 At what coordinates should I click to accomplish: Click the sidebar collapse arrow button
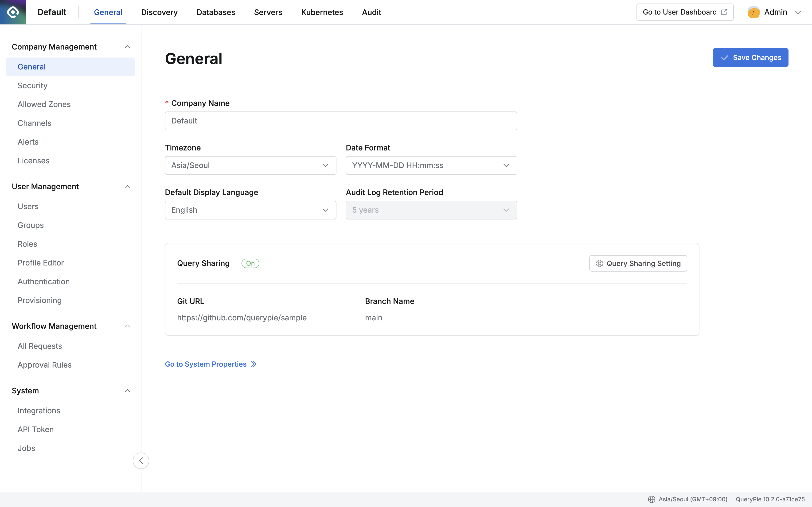pyautogui.click(x=141, y=461)
